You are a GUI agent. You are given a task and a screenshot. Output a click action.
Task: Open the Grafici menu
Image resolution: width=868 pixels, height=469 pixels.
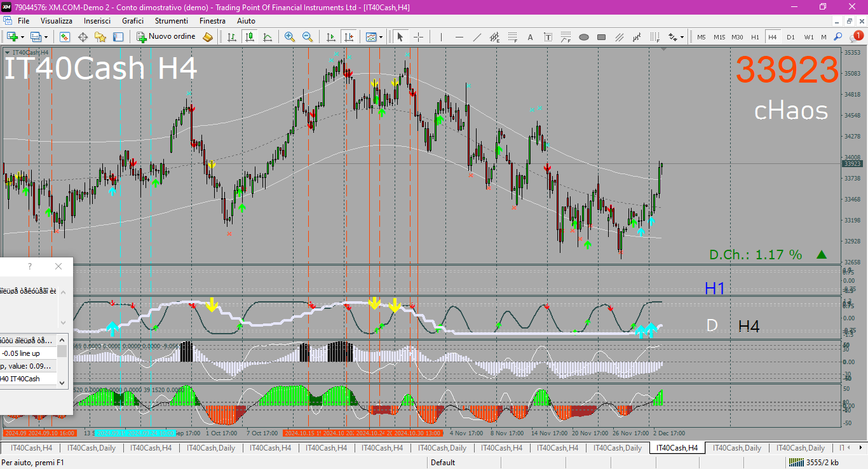coord(133,21)
